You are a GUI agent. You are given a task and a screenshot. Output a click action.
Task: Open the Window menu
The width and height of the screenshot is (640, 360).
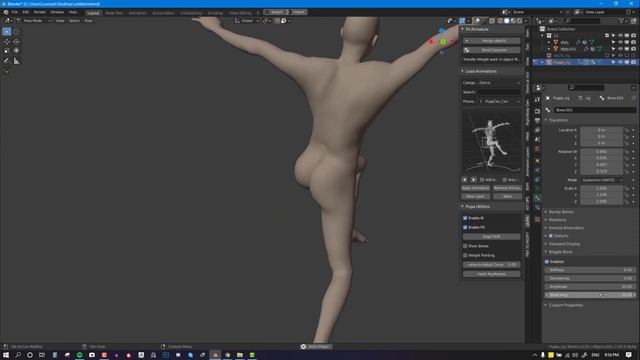tap(57, 12)
